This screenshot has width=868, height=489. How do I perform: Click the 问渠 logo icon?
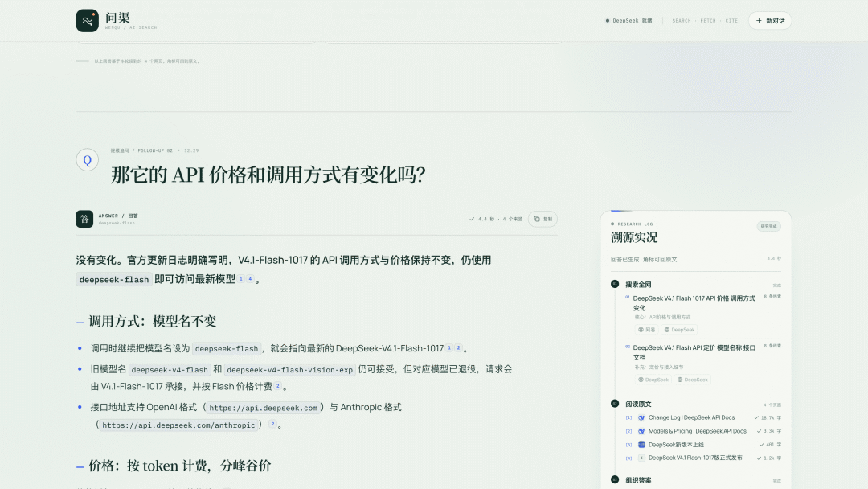(87, 20)
